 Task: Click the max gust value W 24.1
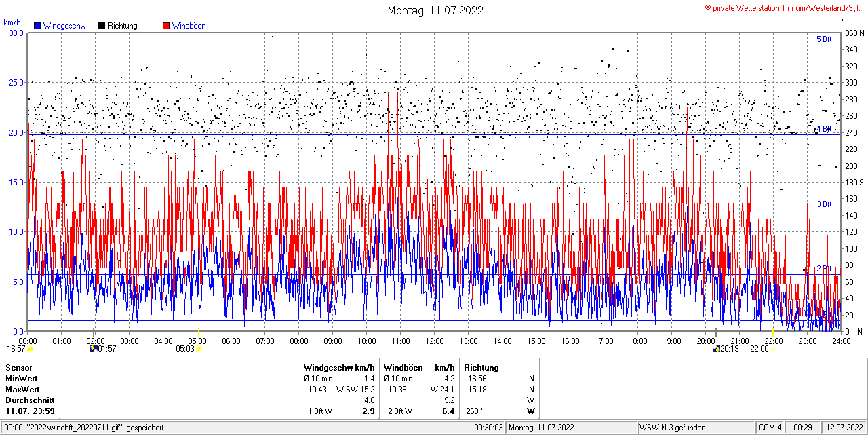click(x=442, y=390)
